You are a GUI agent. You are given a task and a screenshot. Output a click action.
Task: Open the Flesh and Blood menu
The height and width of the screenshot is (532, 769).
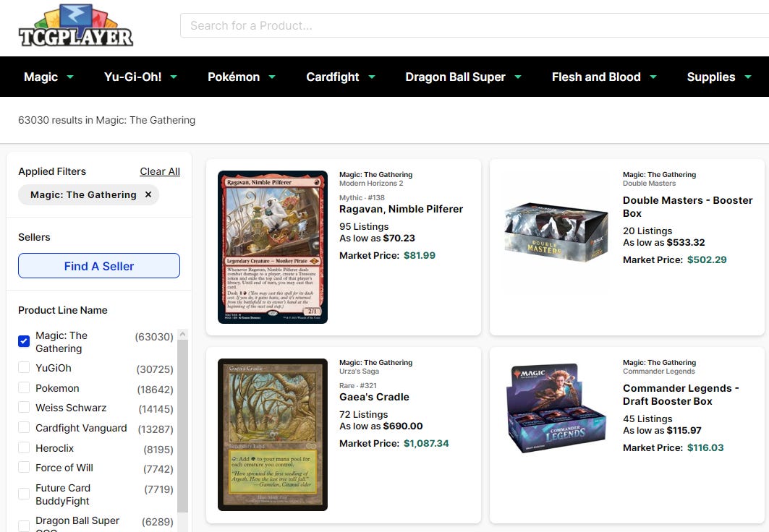604,77
